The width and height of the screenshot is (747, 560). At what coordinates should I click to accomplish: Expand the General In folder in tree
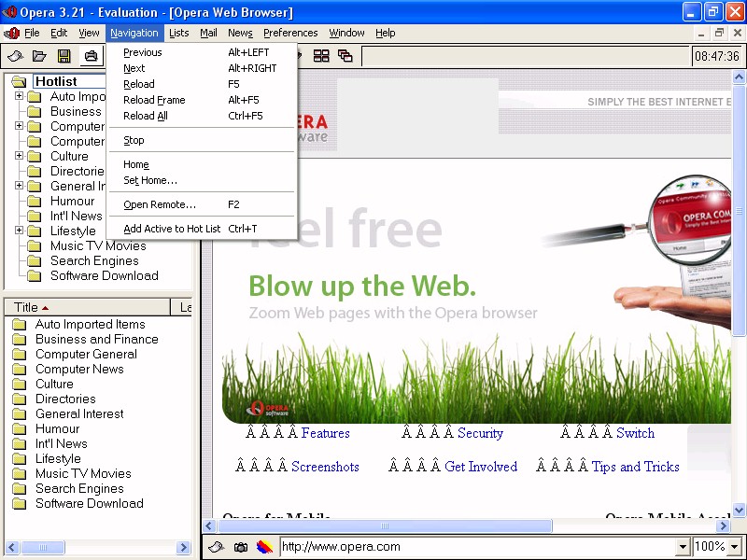pyautogui.click(x=19, y=185)
